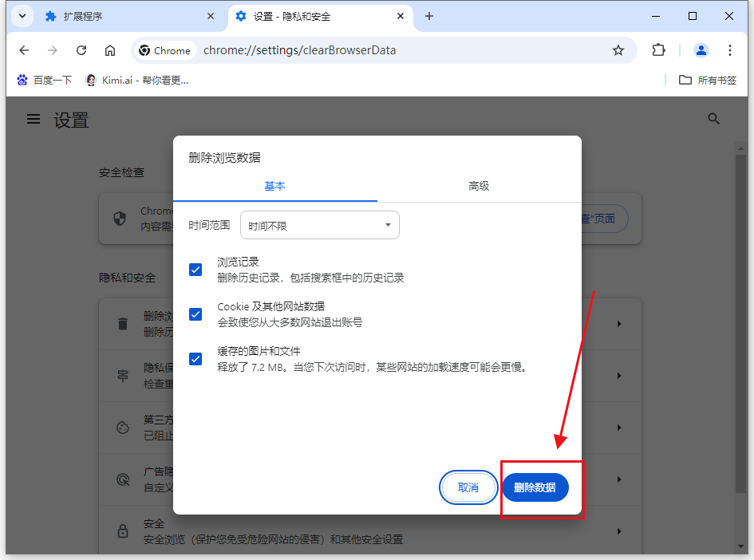Click the Chrome site info chip

[164, 50]
